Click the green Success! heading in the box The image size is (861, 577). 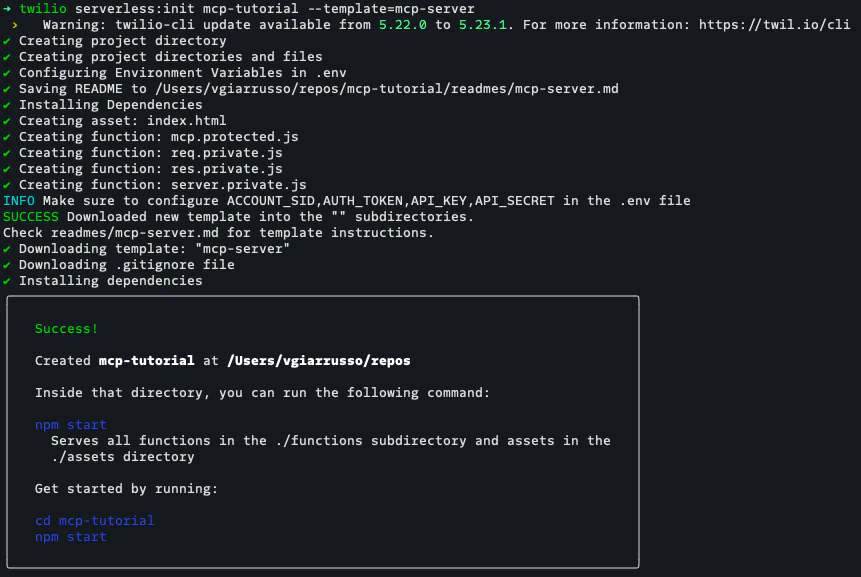click(x=66, y=329)
